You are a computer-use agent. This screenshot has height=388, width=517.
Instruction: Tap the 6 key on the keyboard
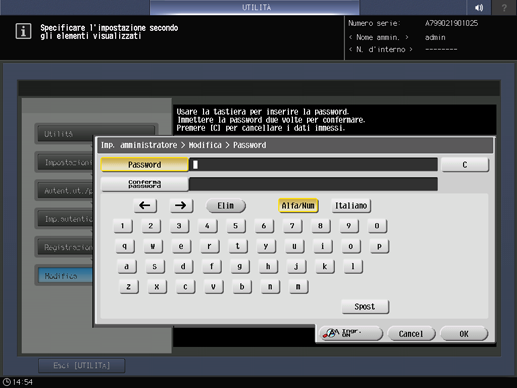coord(264,226)
